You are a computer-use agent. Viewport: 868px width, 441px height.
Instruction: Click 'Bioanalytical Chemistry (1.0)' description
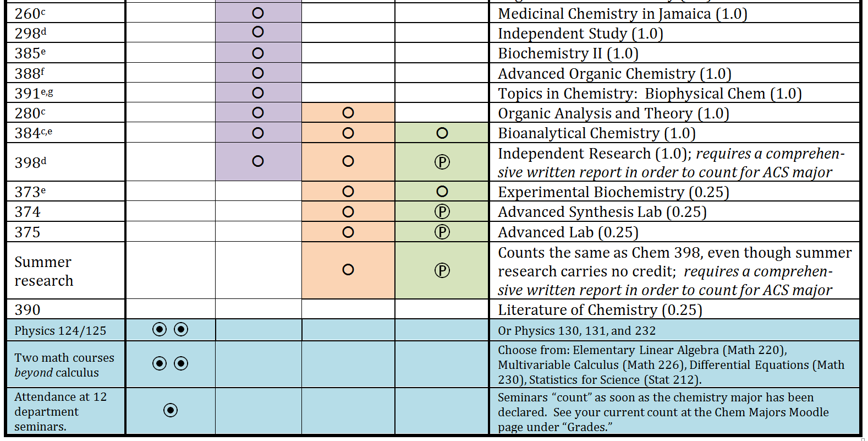click(x=597, y=133)
